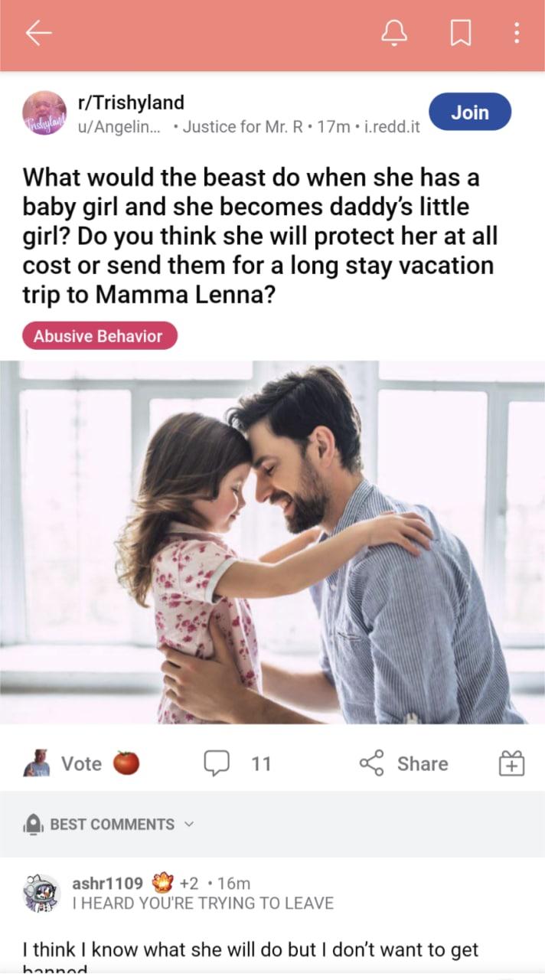Tap the Share label text
Image resolution: width=545 pixels, height=980 pixels.
tap(423, 763)
